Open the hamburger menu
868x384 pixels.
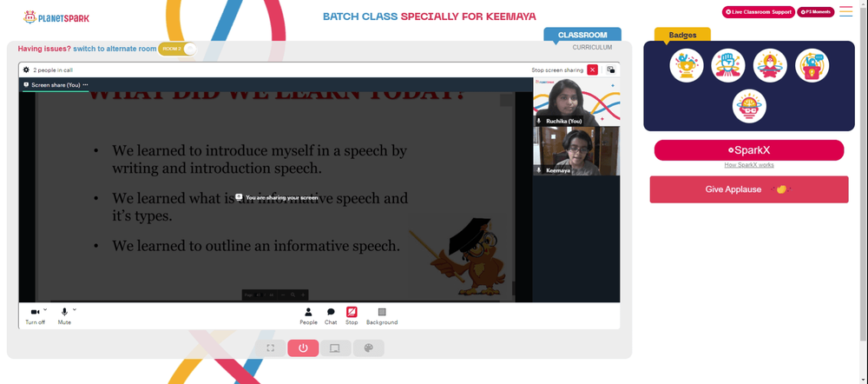tap(845, 11)
